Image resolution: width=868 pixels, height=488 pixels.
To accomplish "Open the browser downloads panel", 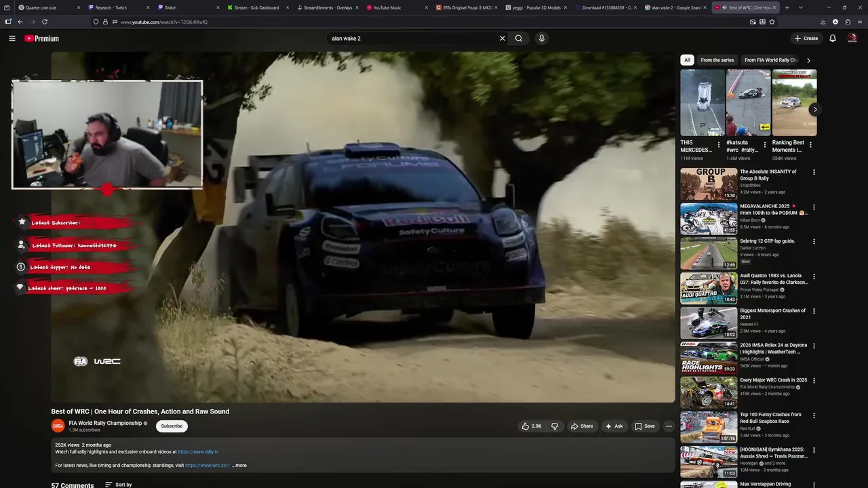I will 823,22.
